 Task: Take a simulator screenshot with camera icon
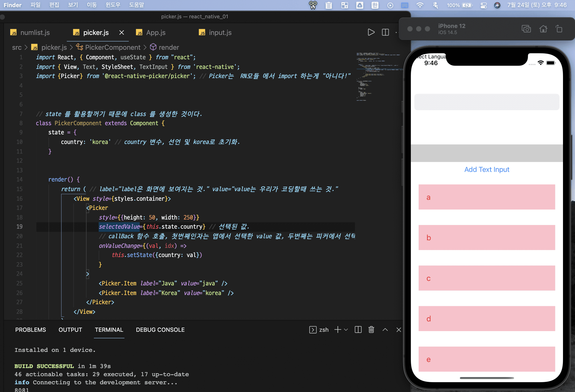coord(526,29)
